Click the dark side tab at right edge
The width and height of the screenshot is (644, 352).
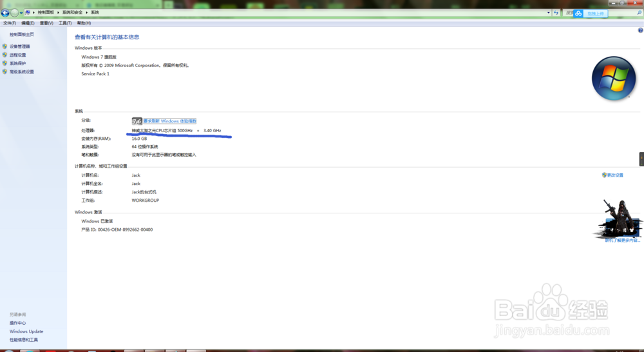(641, 159)
